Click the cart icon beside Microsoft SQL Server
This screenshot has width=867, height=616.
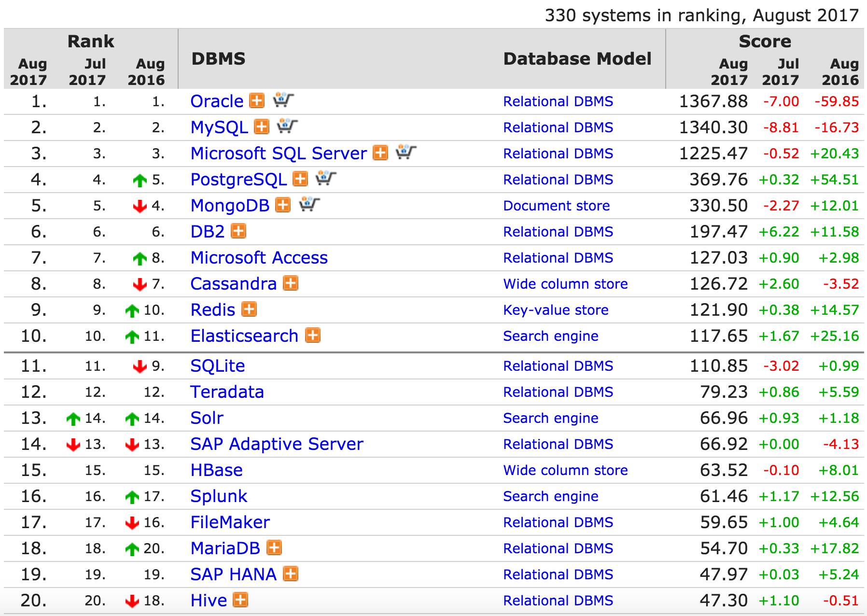406,152
